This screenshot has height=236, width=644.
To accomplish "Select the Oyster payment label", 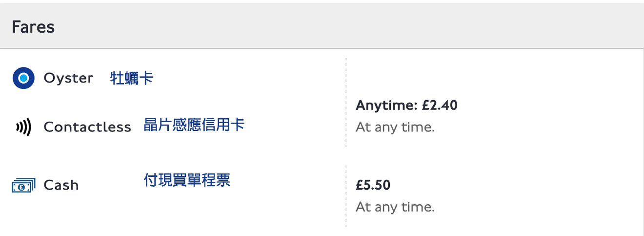I will (68, 78).
